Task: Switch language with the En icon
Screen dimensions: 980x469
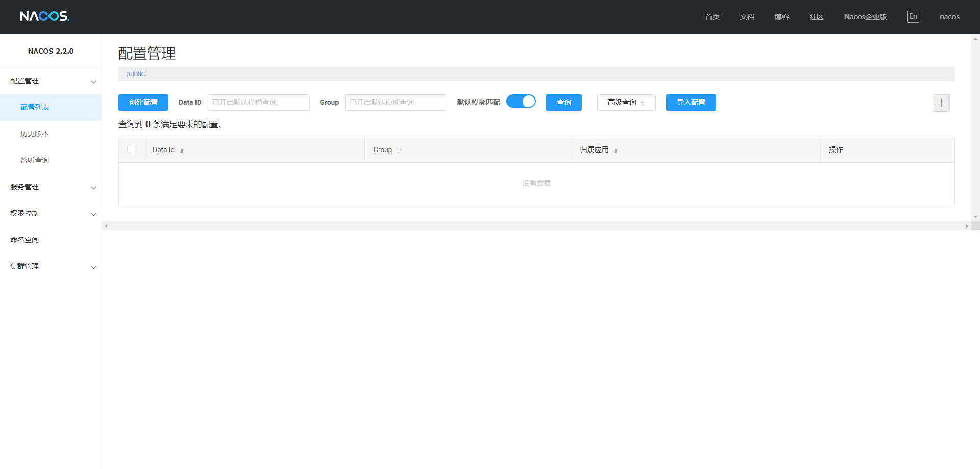Action: coord(913,16)
